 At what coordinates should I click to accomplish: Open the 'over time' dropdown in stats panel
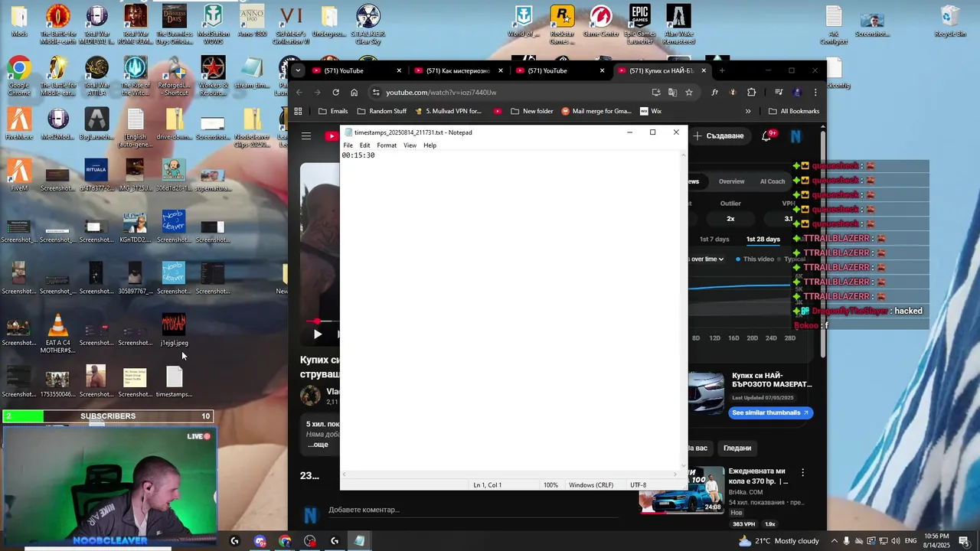(x=707, y=259)
